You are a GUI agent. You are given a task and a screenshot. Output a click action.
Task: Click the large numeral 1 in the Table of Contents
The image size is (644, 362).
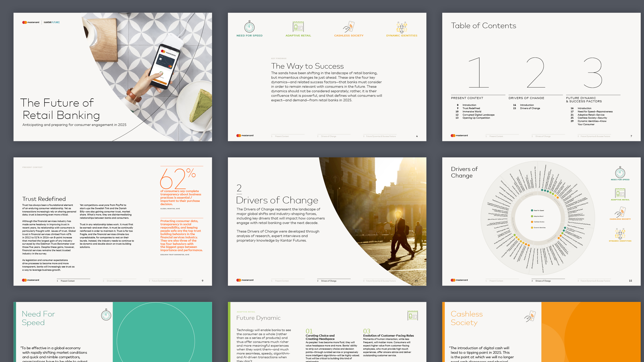click(x=479, y=72)
